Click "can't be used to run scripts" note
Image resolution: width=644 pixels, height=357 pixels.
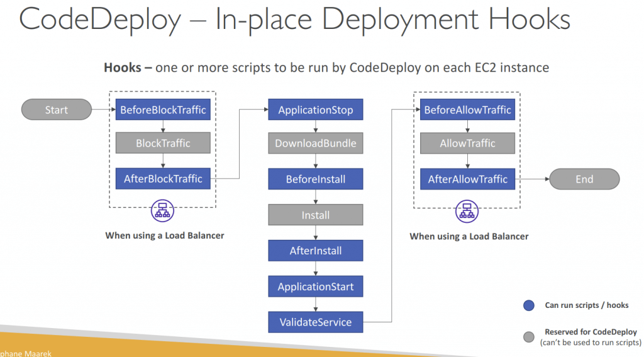click(591, 343)
